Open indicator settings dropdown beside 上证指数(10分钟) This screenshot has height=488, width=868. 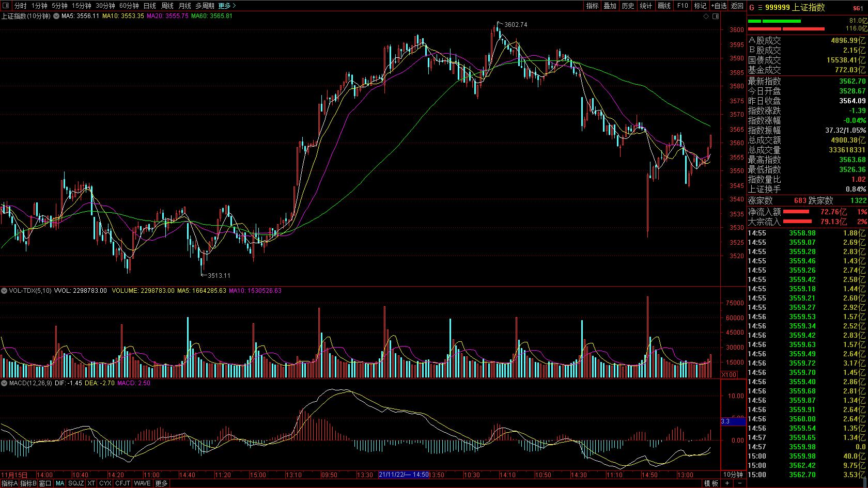pos(56,16)
